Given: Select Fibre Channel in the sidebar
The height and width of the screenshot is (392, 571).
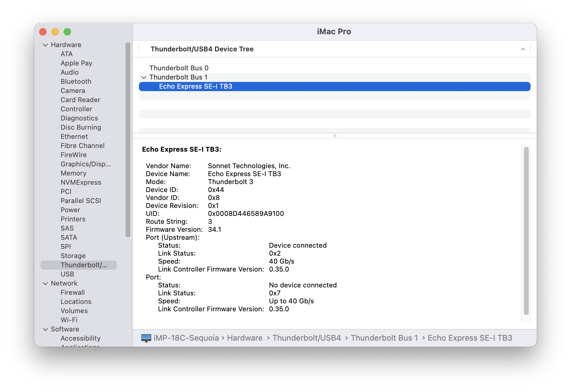Looking at the screenshot, I should coord(83,146).
